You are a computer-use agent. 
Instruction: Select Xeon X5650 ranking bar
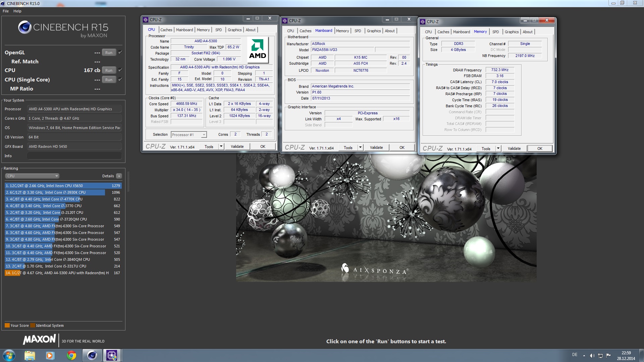(63, 186)
